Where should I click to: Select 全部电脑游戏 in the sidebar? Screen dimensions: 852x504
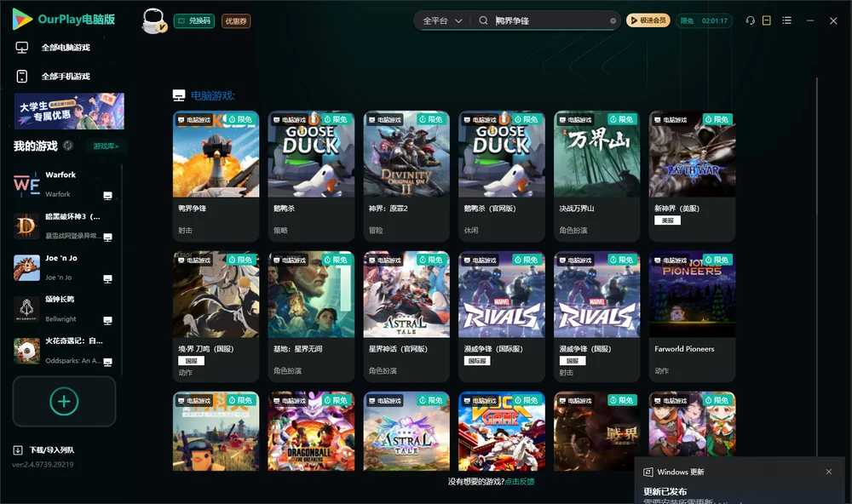coord(66,48)
